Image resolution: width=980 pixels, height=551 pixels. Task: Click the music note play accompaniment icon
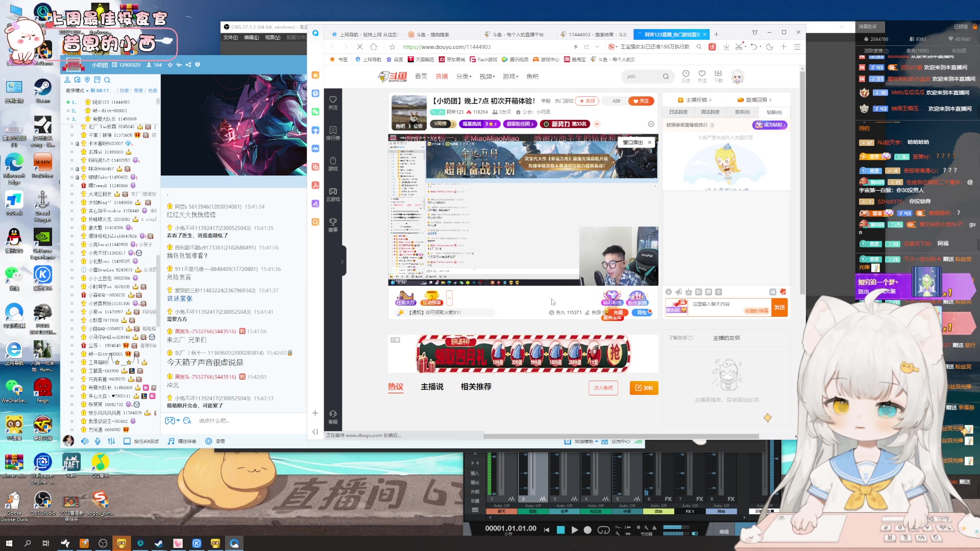pyautogui.click(x=171, y=441)
